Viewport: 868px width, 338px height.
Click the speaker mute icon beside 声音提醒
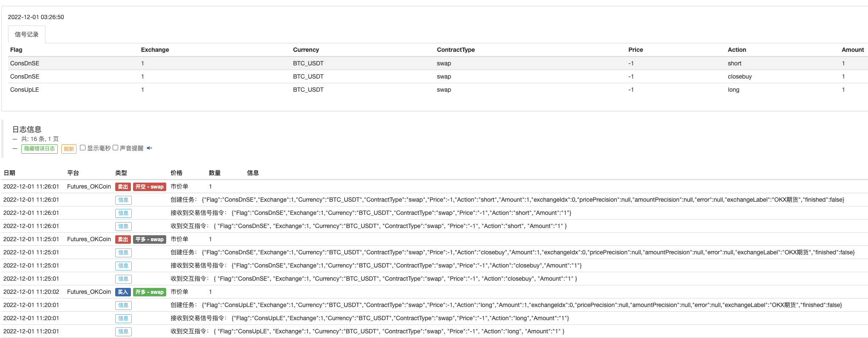pyautogui.click(x=149, y=148)
